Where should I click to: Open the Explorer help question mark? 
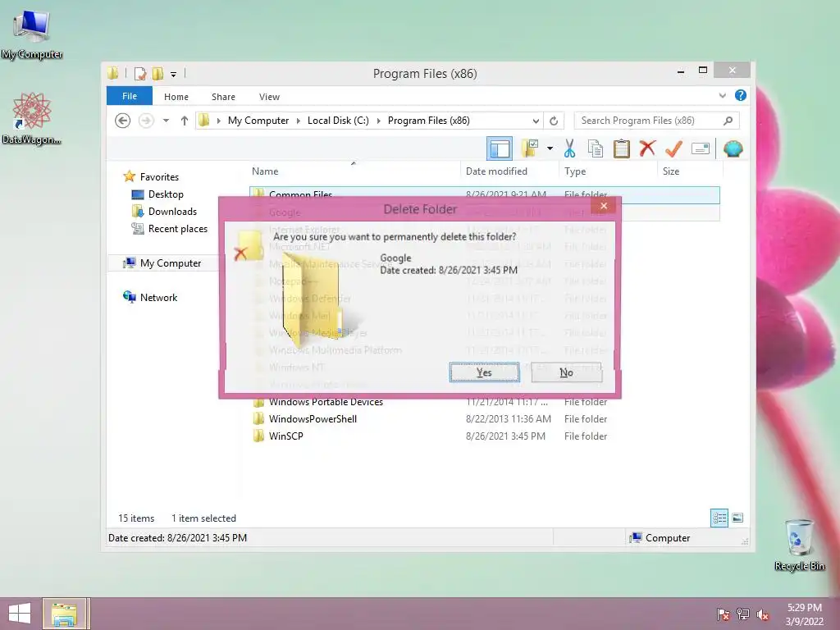coord(741,95)
